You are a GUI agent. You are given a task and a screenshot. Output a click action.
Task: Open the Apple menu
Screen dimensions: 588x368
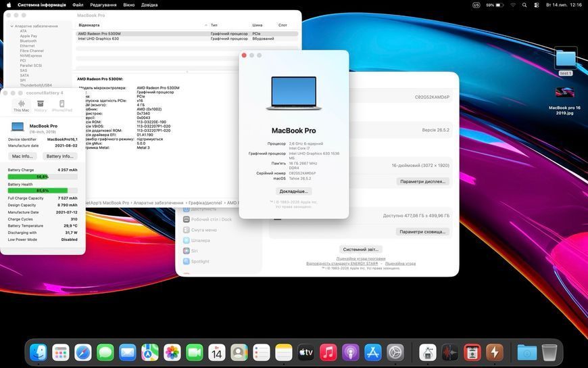8,5
